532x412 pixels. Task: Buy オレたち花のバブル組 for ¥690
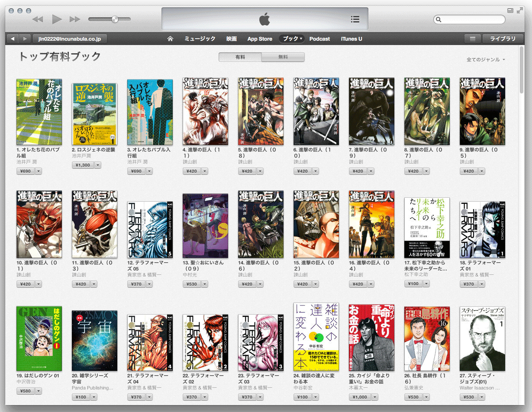[x=26, y=171]
